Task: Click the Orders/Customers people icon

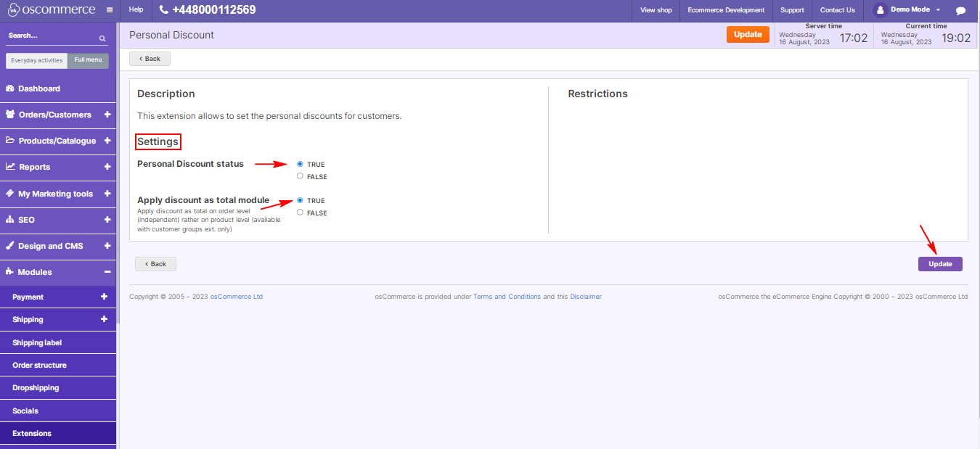Action: (10, 115)
